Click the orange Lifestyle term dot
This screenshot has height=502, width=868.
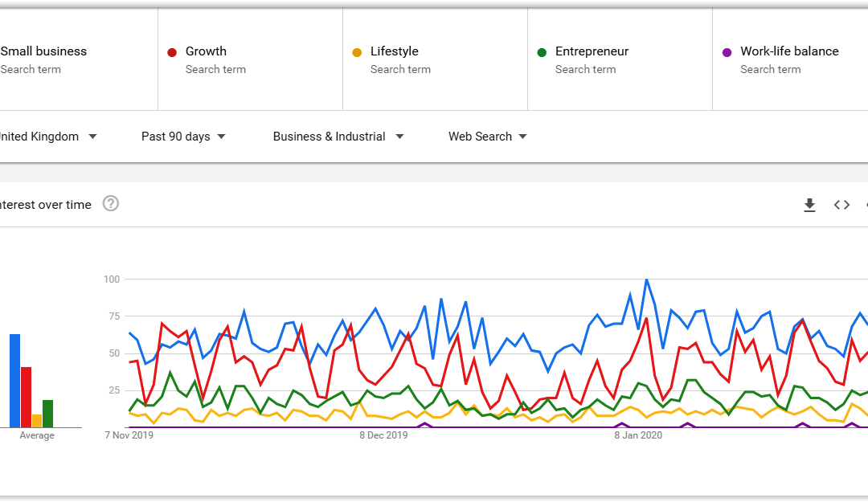pos(357,52)
